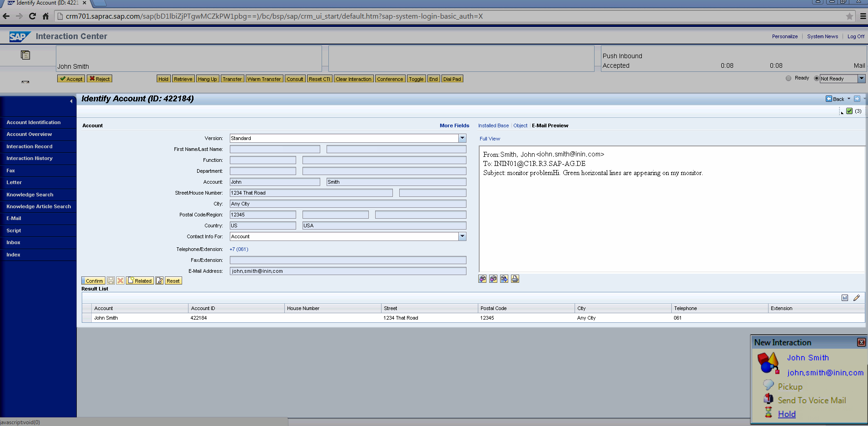Click the edit icon beside the Related button

tap(159, 281)
